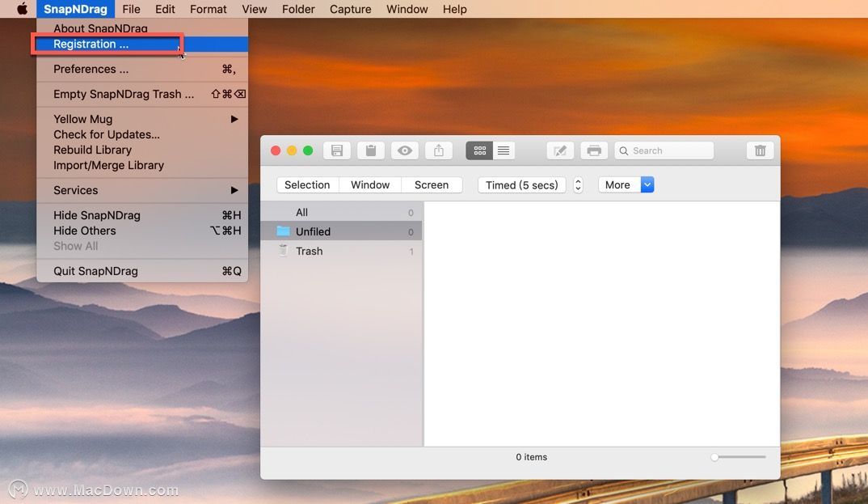Select the Unfiled folder
Screen dimensions: 868x504
pos(341,231)
